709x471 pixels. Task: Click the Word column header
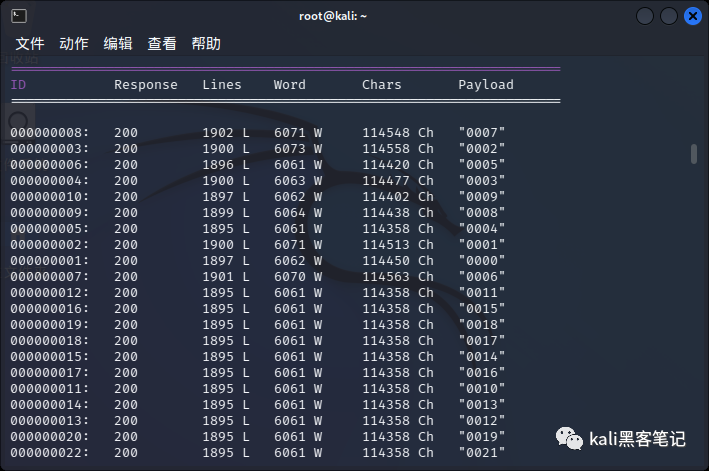point(289,85)
